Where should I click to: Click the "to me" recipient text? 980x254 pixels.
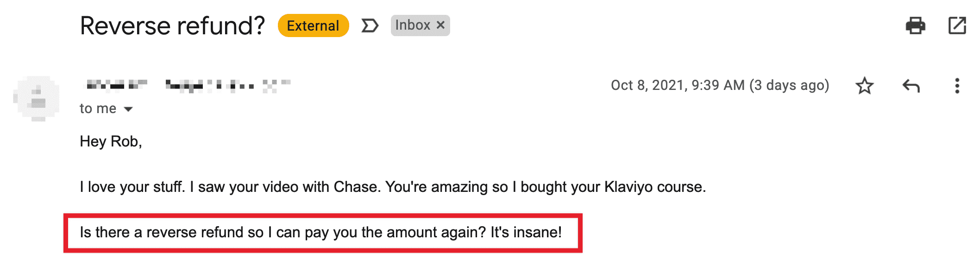pos(98,108)
